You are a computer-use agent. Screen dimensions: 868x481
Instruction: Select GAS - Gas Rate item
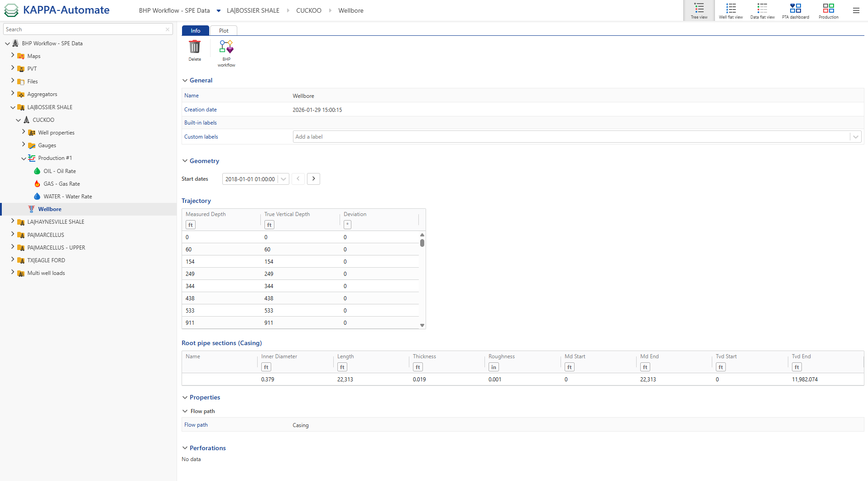point(62,184)
